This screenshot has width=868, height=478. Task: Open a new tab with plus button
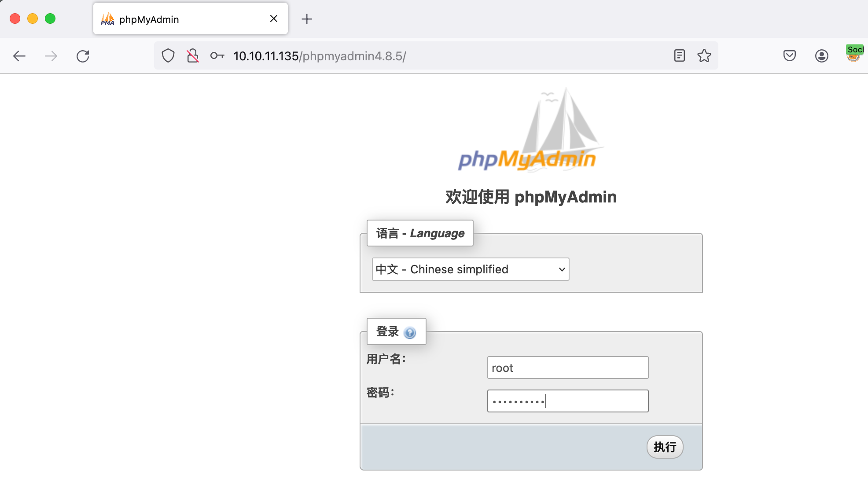tap(307, 19)
